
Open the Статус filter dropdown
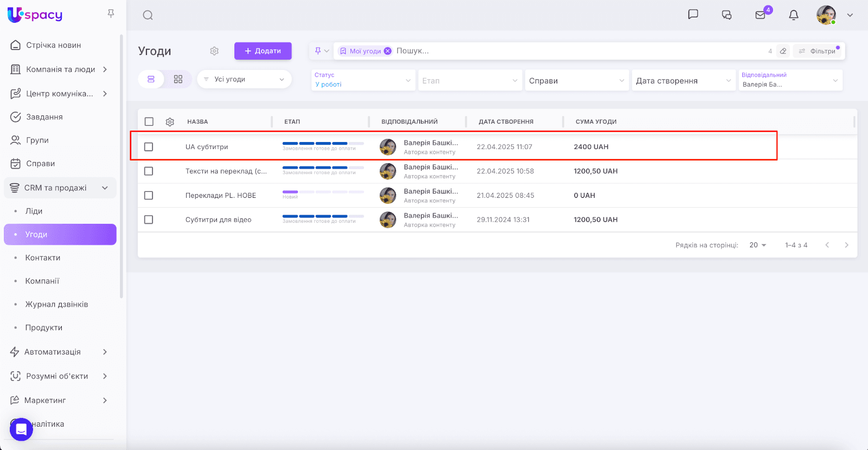tap(363, 80)
